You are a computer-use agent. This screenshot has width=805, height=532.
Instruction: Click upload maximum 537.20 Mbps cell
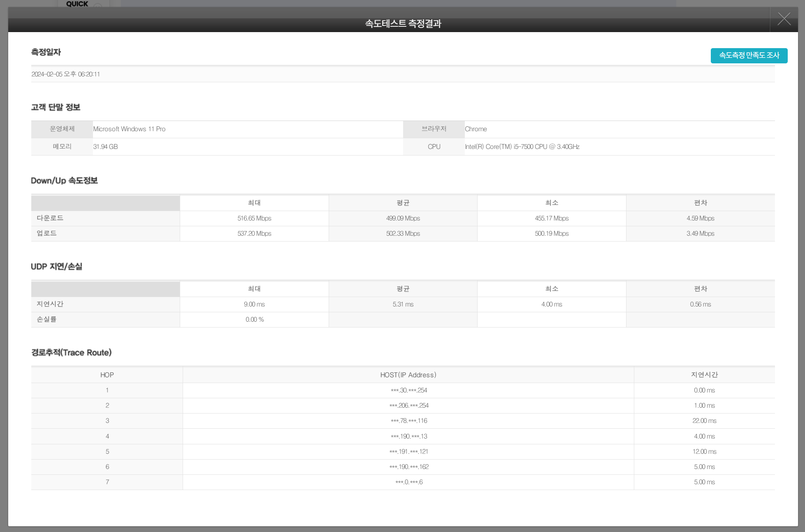coord(254,234)
